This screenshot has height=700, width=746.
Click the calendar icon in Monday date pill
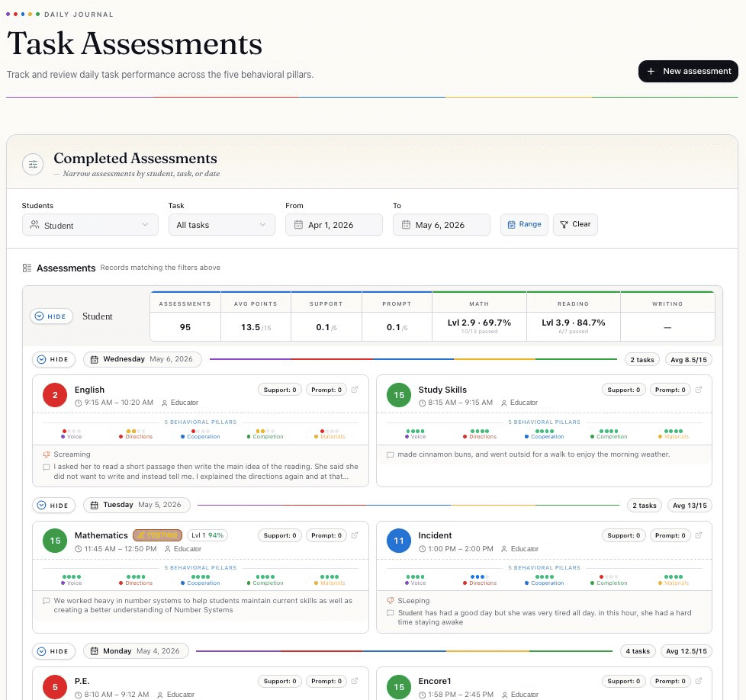pyautogui.click(x=94, y=651)
